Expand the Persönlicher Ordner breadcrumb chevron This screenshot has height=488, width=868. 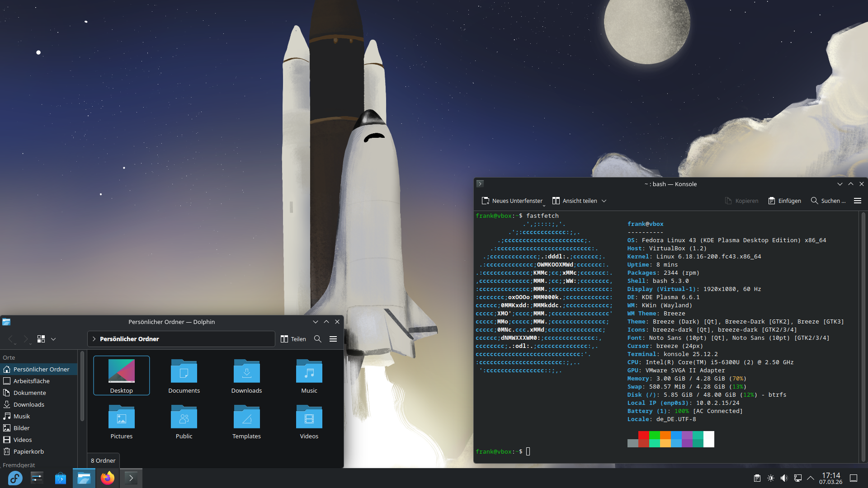pyautogui.click(x=94, y=339)
